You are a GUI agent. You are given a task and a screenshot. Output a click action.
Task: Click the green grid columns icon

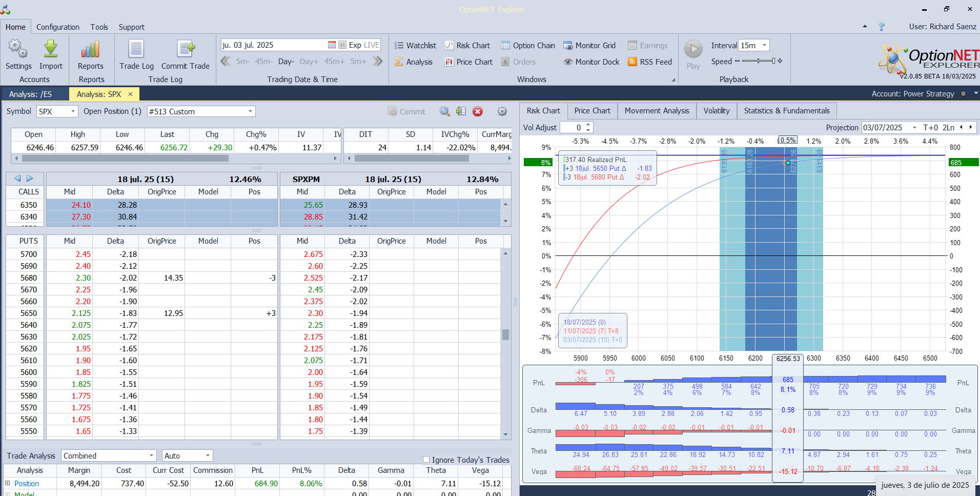461,111
